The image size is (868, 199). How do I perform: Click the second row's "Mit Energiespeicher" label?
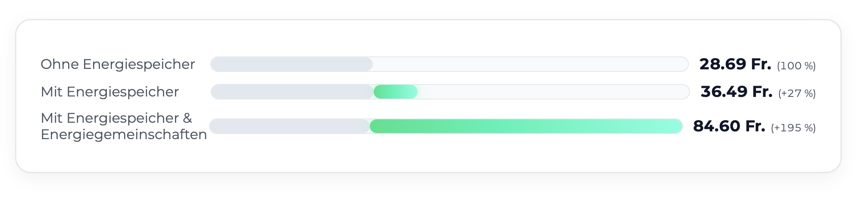pos(109,92)
